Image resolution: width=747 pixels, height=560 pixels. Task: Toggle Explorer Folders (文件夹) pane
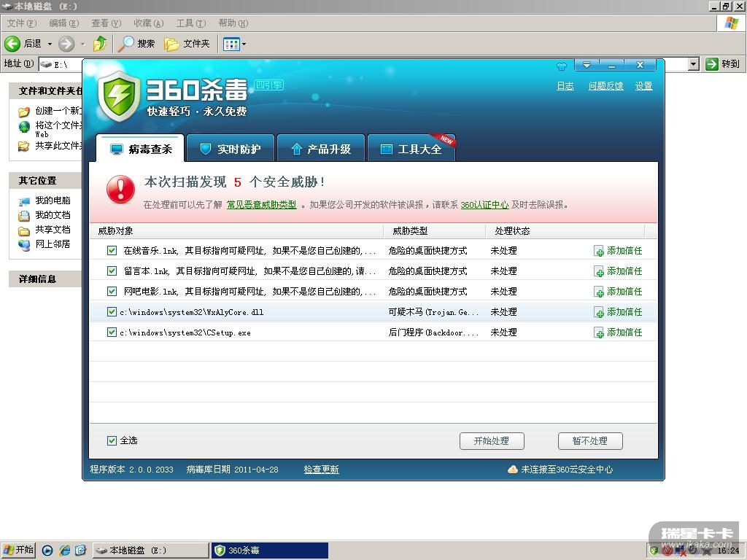pyautogui.click(x=187, y=44)
